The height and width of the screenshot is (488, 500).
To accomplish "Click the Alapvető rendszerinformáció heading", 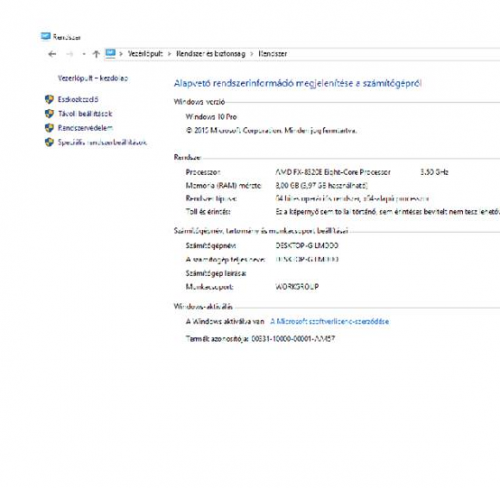I will [x=298, y=83].
